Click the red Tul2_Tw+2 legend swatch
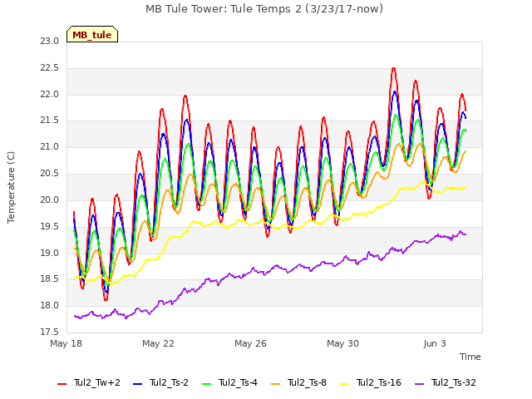 coord(62,383)
